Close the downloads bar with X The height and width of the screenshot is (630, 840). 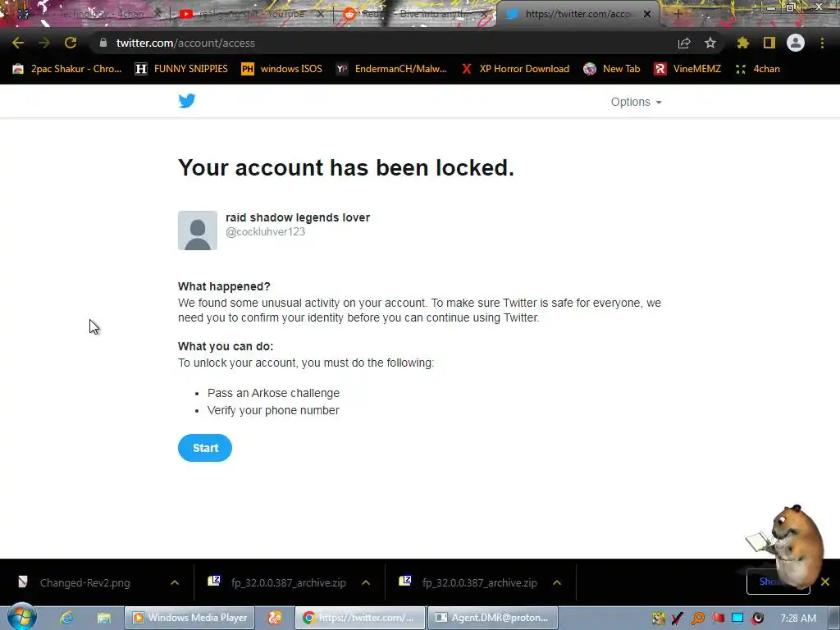coord(825,582)
